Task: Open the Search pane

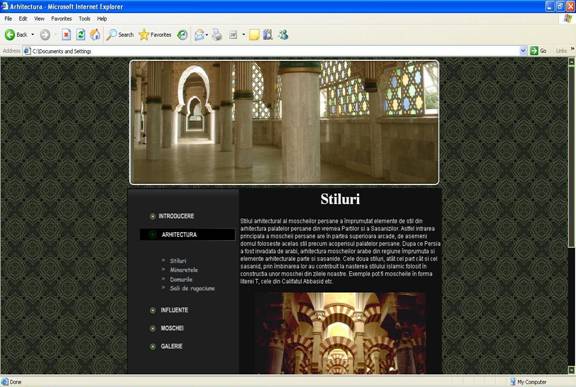Action: 120,35
